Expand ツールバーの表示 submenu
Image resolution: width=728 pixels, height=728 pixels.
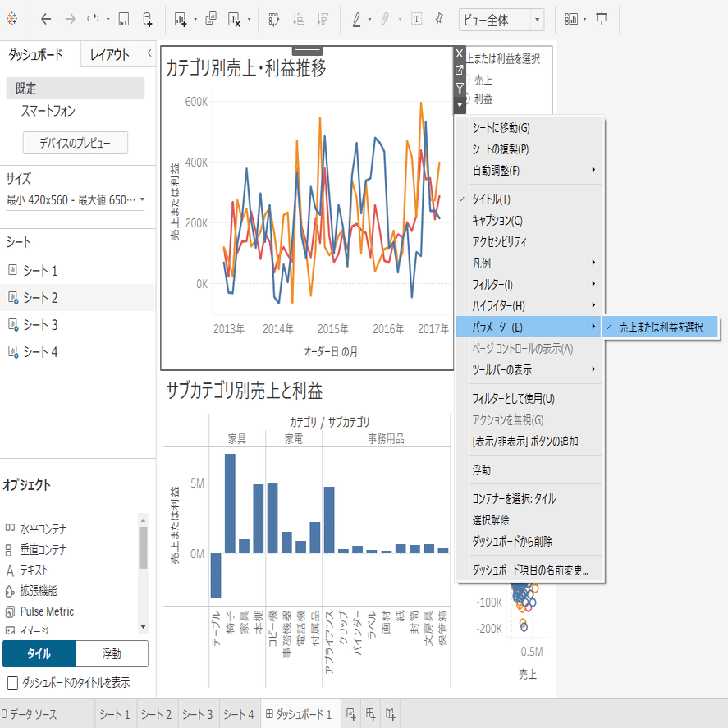pos(529,370)
